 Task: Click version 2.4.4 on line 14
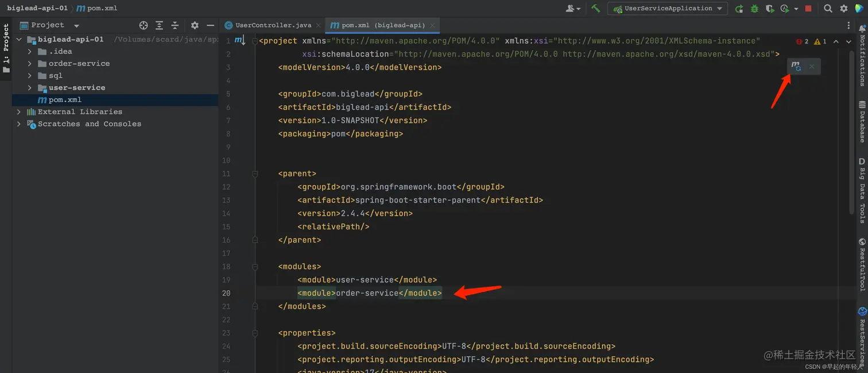[353, 213]
